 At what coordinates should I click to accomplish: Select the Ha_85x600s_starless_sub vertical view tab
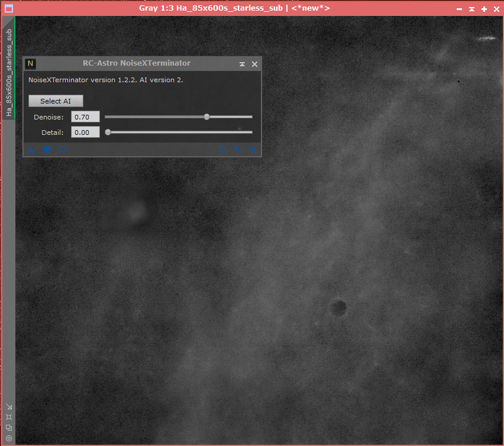click(9, 73)
